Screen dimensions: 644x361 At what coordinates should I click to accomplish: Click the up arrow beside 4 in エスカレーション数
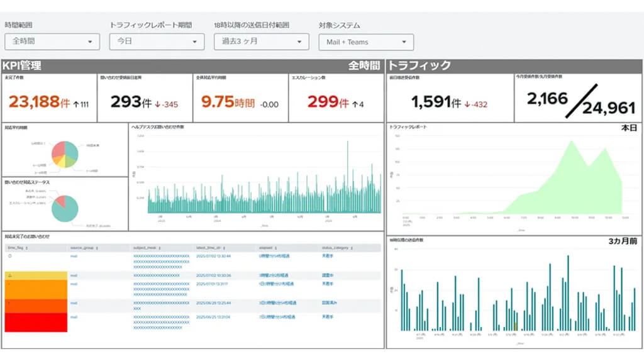pyautogui.click(x=355, y=105)
